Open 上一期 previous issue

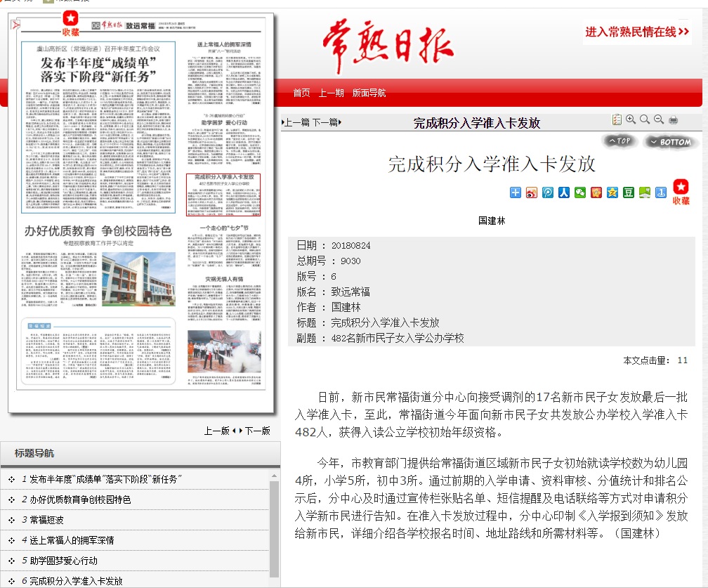[331, 93]
